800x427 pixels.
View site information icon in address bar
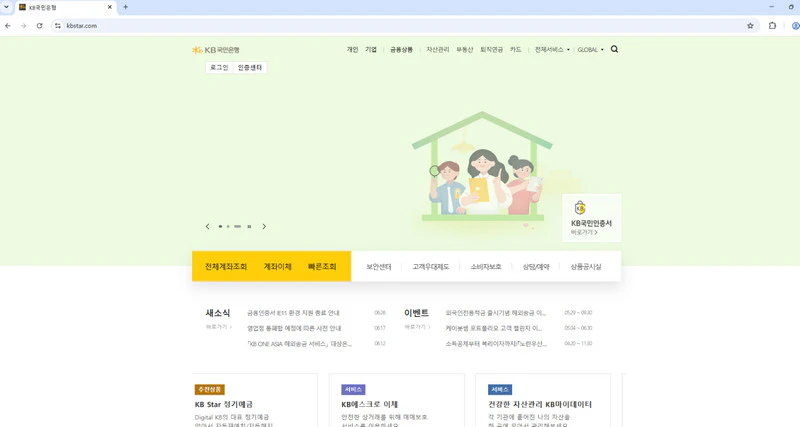tap(58, 26)
